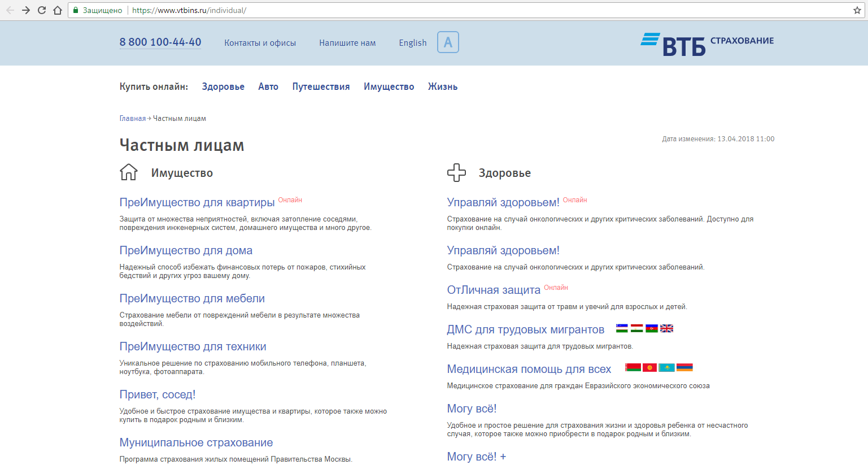Click the Главная breadcrumb link
The height and width of the screenshot is (469, 868).
point(133,119)
